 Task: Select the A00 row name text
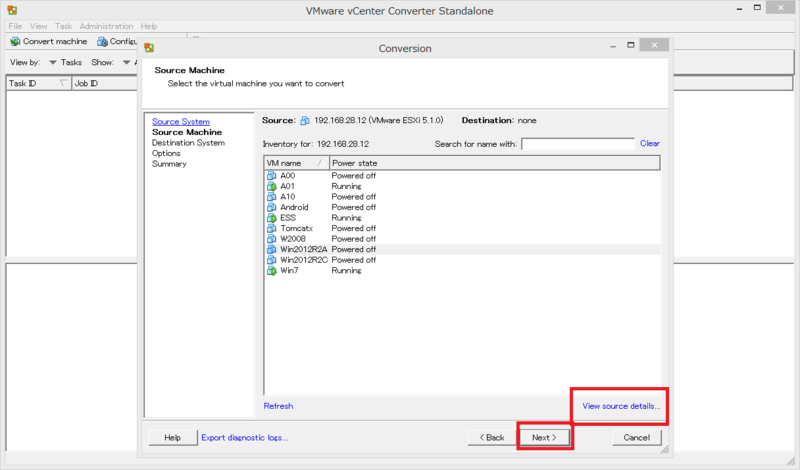click(288, 176)
